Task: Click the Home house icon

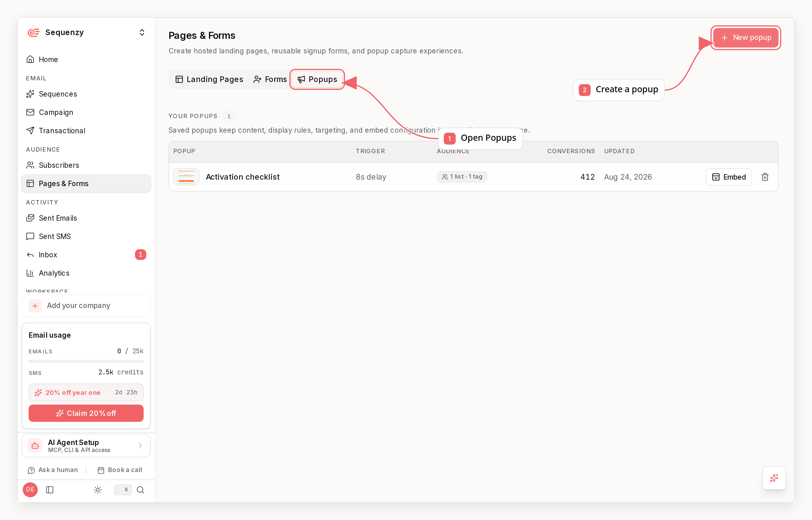Action: pyautogui.click(x=31, y=59)
